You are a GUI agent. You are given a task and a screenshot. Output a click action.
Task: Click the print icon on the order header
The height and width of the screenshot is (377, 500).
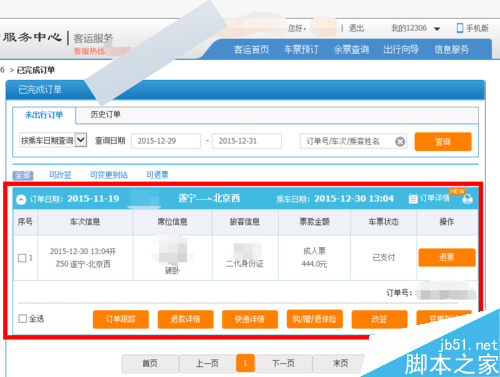(x=467, y=199)
